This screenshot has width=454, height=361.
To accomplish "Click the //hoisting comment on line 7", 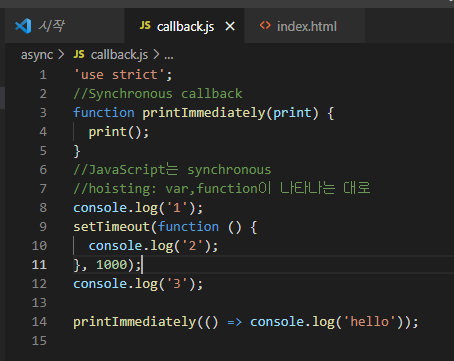I will [222, 189].
